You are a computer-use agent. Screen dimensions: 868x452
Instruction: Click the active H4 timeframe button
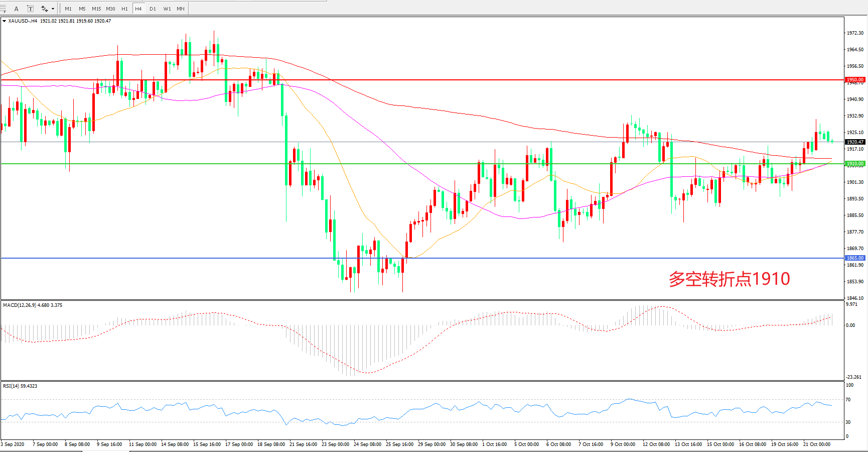point(138,9)
